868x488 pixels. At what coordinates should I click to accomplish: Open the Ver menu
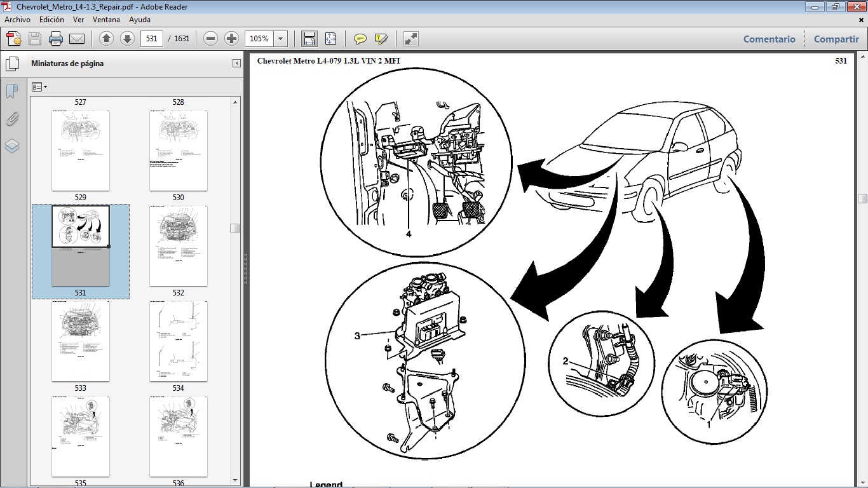tap(78, 20)
